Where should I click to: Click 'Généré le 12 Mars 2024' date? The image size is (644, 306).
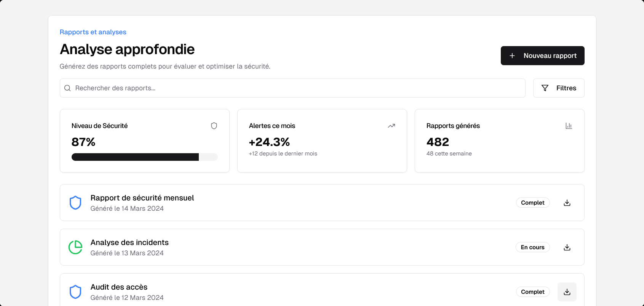pyautogui.click(x=127, y=298)
